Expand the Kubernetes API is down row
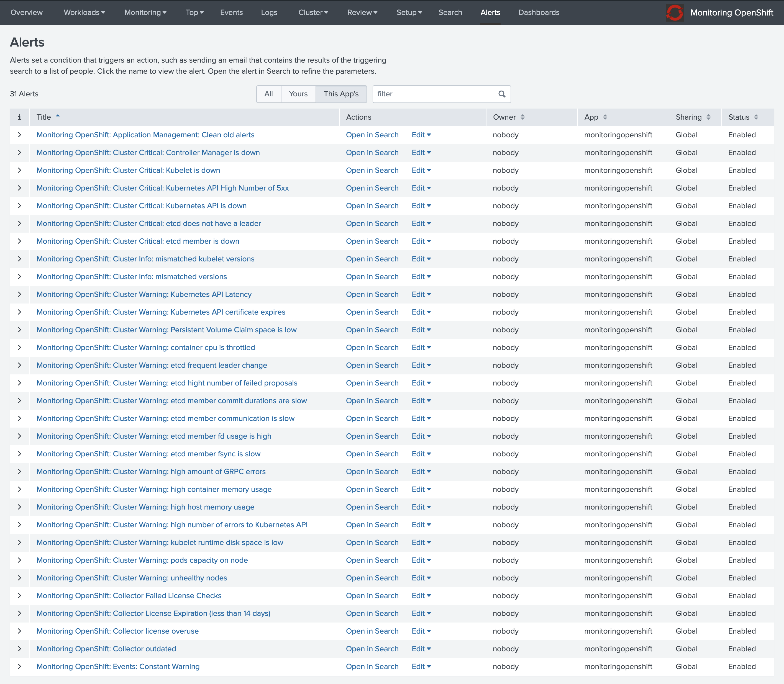 [19, 206]
